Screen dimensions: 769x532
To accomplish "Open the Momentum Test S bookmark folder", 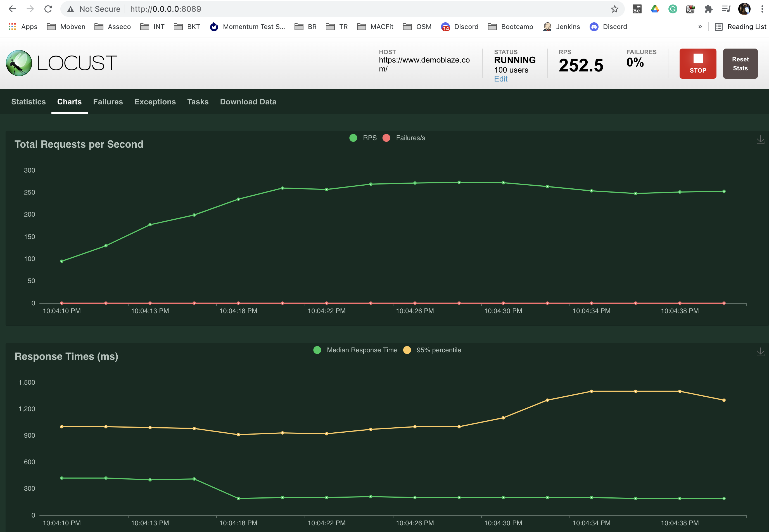I will (248, 27).
